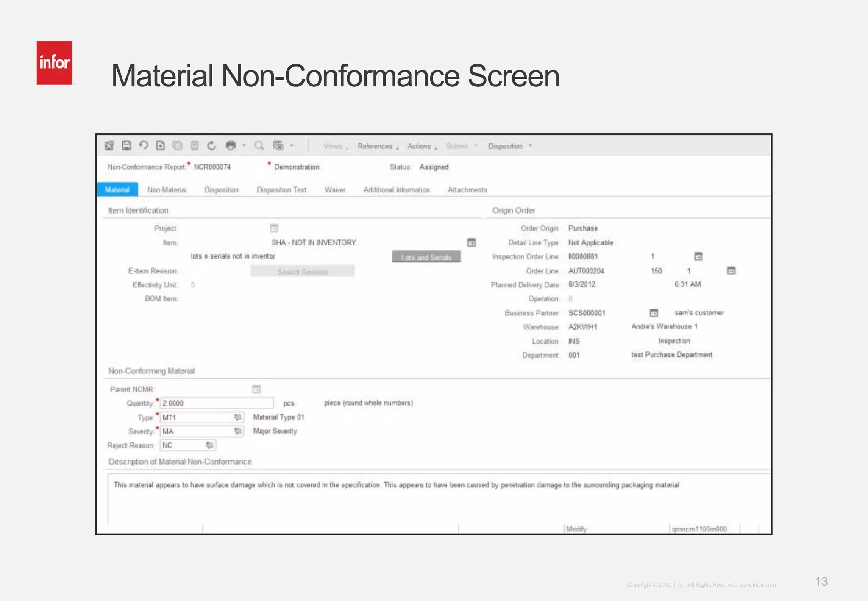The width and height of the screenshot is (868, 601).
Task: Click the printer icon in toolbar
Action: [231, 145]
